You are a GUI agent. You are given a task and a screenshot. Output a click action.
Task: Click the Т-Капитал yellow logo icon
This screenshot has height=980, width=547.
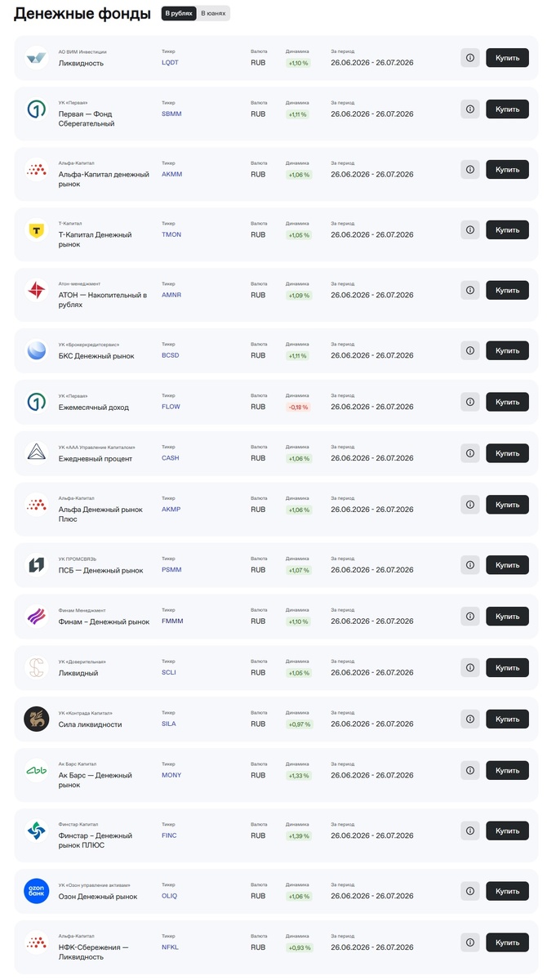coord(37,230)
